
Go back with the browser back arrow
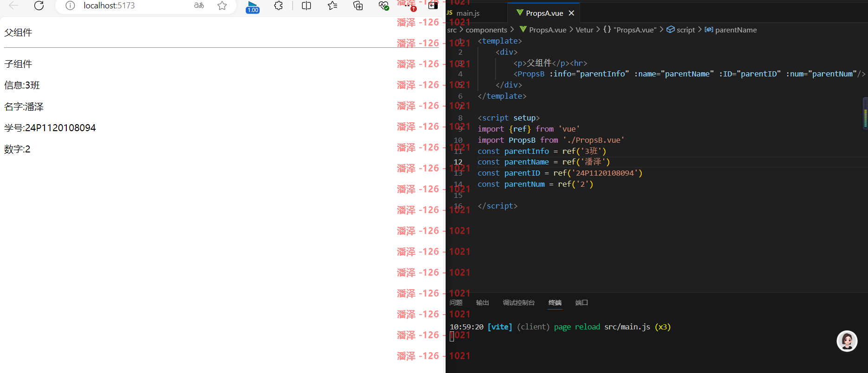13,6
